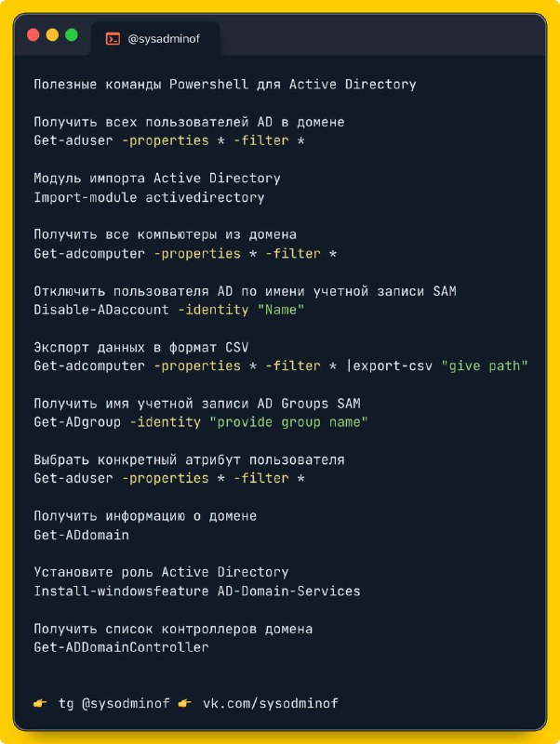Click the Get-ADdomain command
560x744 pixels.
[x=81, y=535]
